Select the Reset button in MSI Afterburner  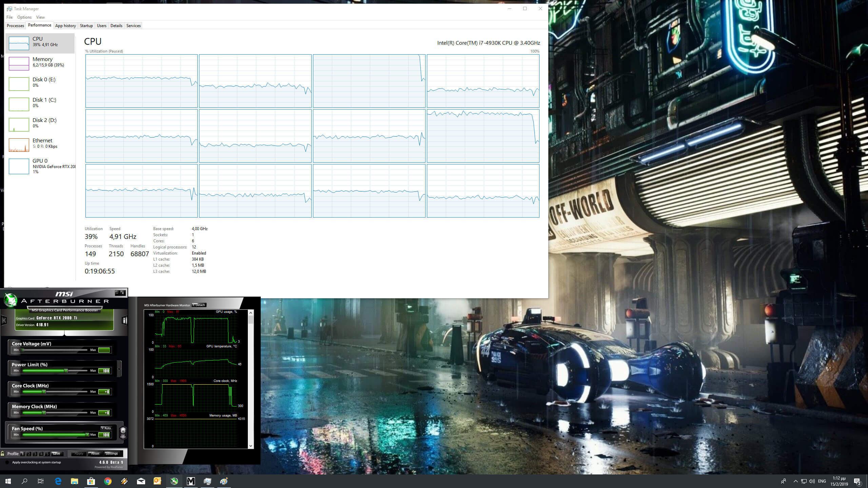click(94, 453)
